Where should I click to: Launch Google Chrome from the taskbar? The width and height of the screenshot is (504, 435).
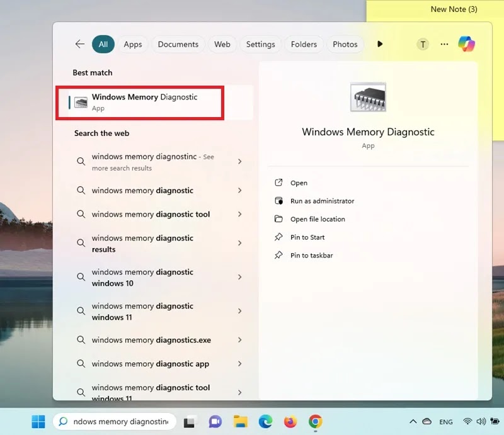316,422
